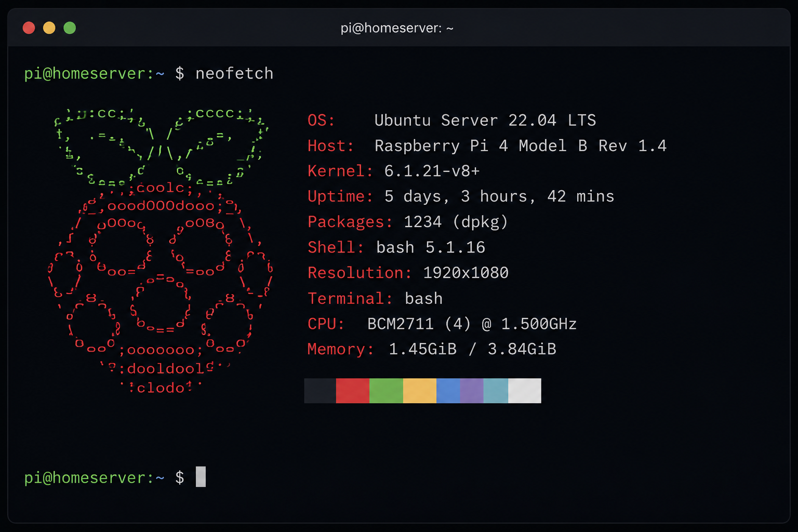
Task: Click the window title pi@homeserver: ~
Action: 397,28
